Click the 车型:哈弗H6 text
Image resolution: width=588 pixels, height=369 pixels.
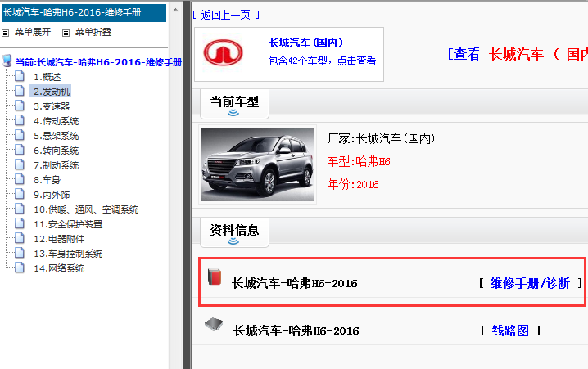click(359, 161)
